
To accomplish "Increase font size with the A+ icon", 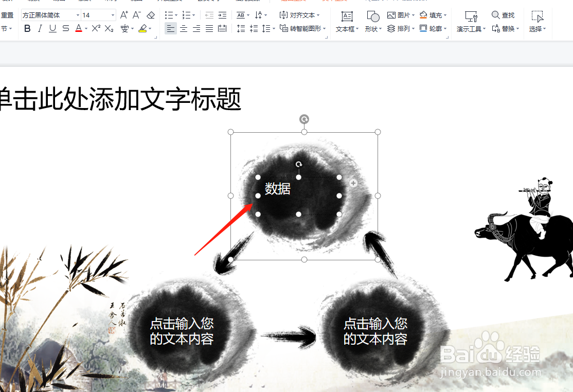I will point(123,15).
